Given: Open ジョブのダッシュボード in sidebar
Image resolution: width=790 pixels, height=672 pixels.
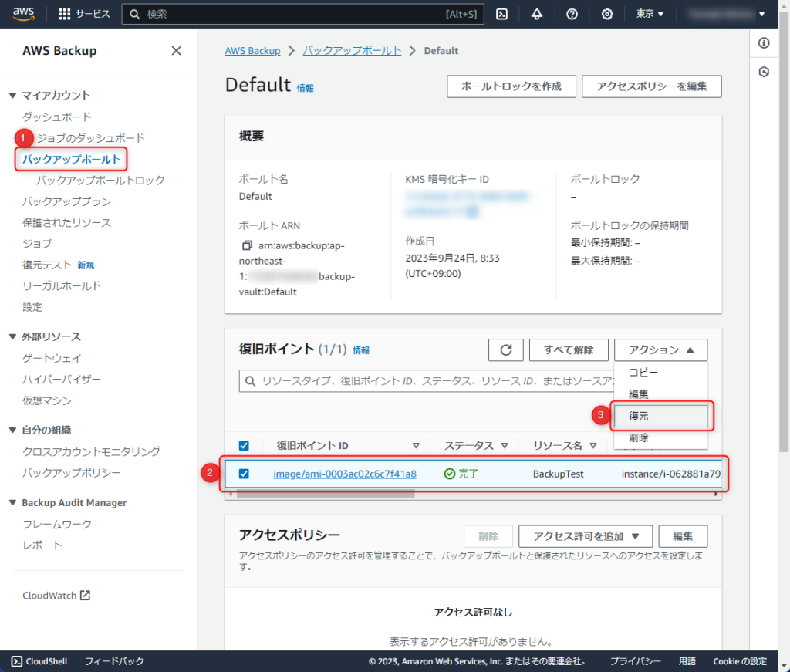Looking at the screenshot, I should click(91, 138).
